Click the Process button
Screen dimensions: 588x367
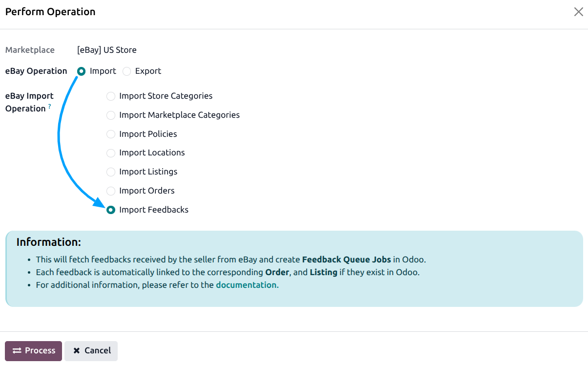pos(33,351)
